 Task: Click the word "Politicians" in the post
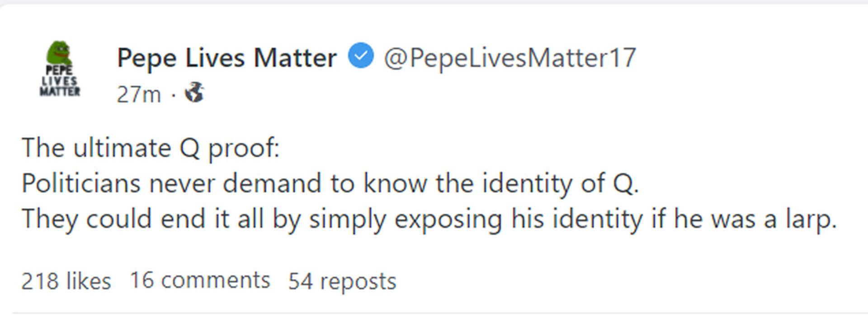(x=81, y=183)
